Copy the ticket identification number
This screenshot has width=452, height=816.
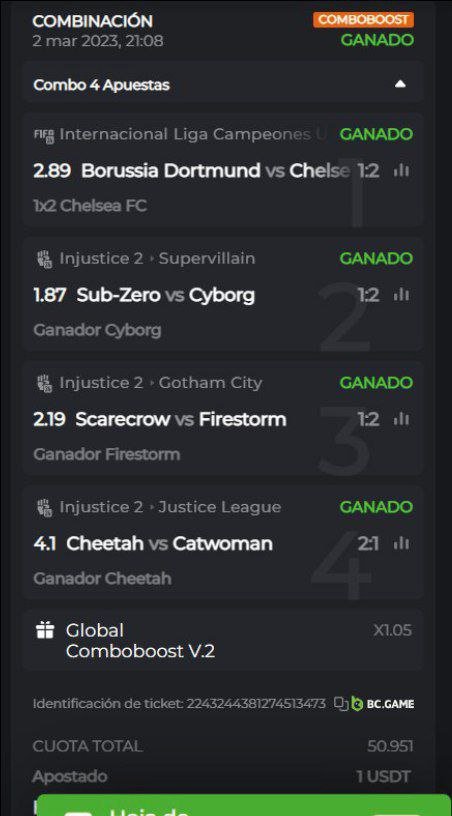click(x=341, y=704)
